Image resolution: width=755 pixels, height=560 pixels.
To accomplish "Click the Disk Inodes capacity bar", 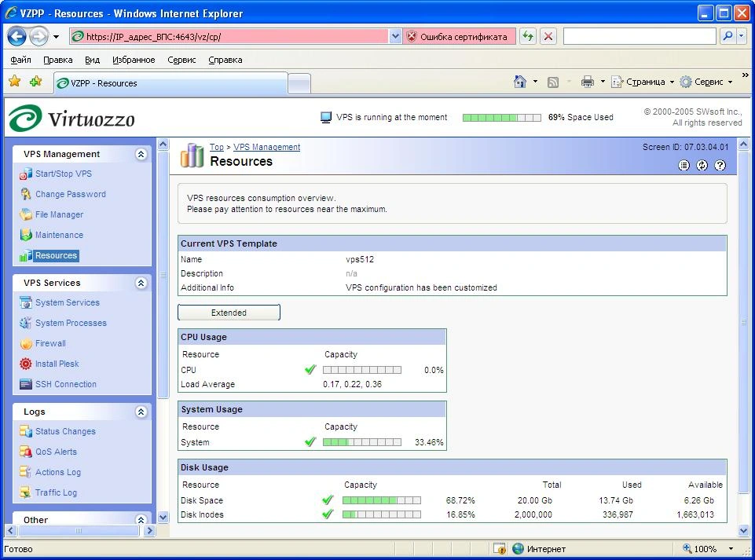I will click(x=382, y=514).
